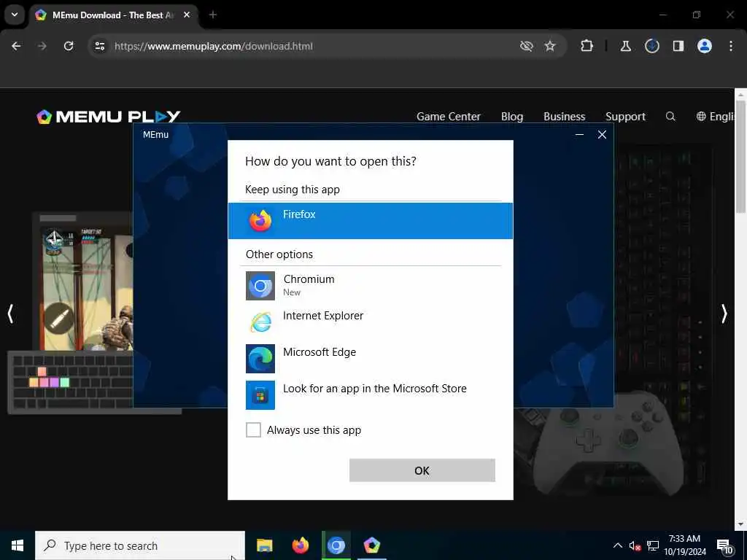Switch to MEmu installer in the taskbar
Viewport: 747px width, 560px height.
click(371, 545)
